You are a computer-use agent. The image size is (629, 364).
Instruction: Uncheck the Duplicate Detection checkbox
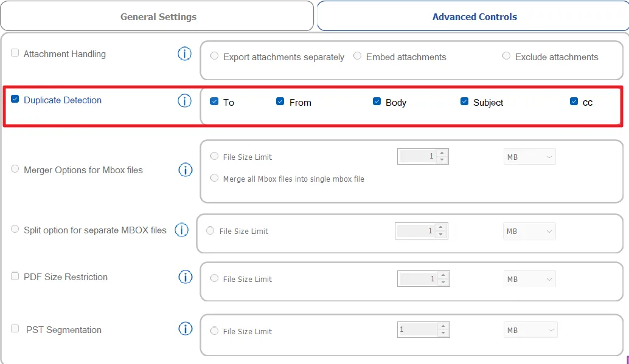click(15, 99)
